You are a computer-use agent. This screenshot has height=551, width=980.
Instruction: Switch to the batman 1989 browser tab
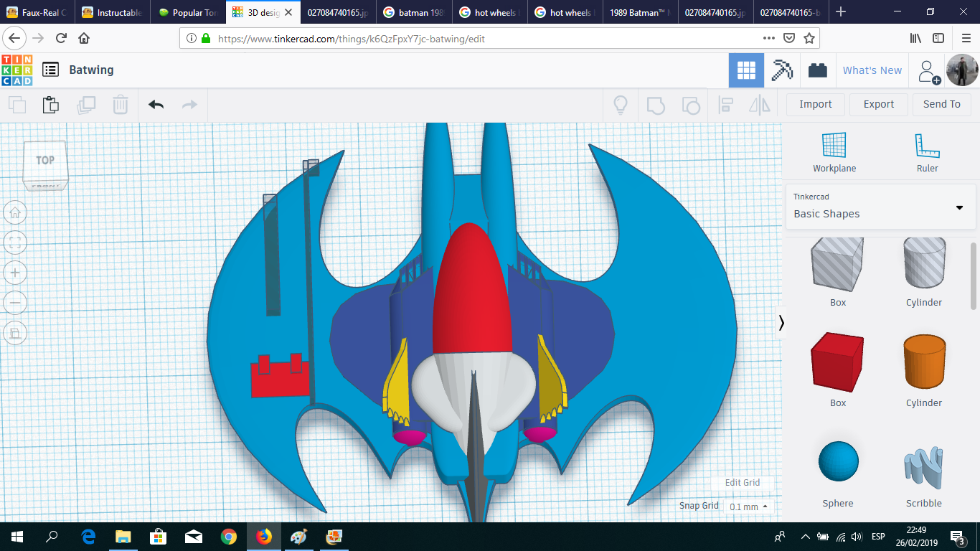coord(413,11)
